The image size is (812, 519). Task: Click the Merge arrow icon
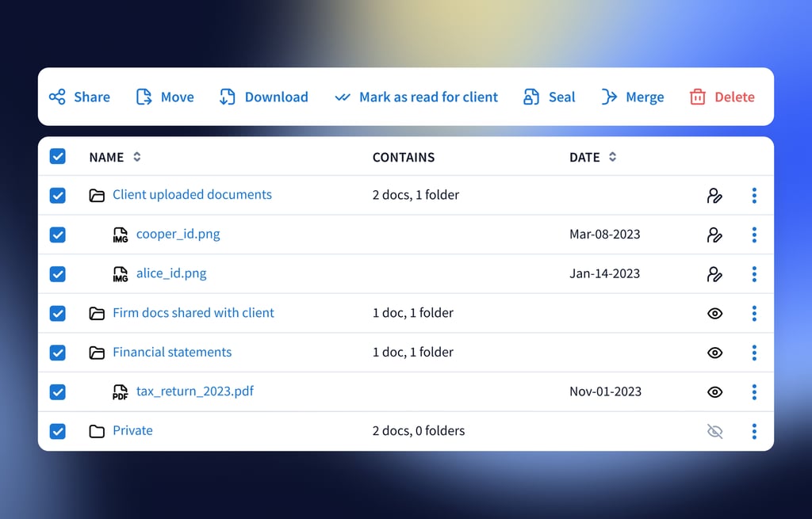pyautogui.click(x=609, y=97)
